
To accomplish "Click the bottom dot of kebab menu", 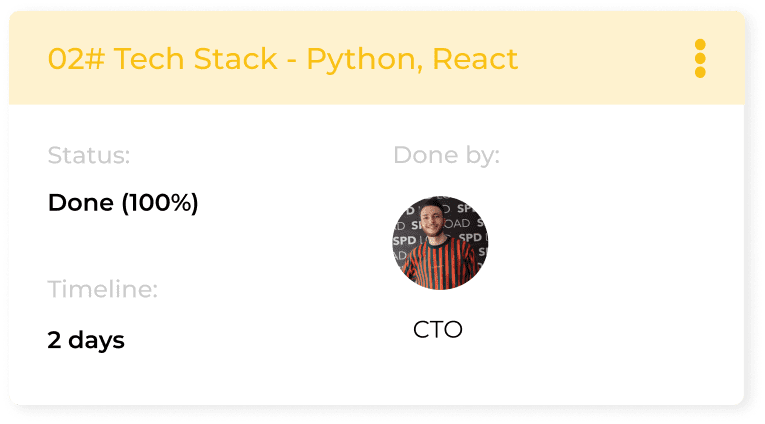I will click(x=700, y=72).
